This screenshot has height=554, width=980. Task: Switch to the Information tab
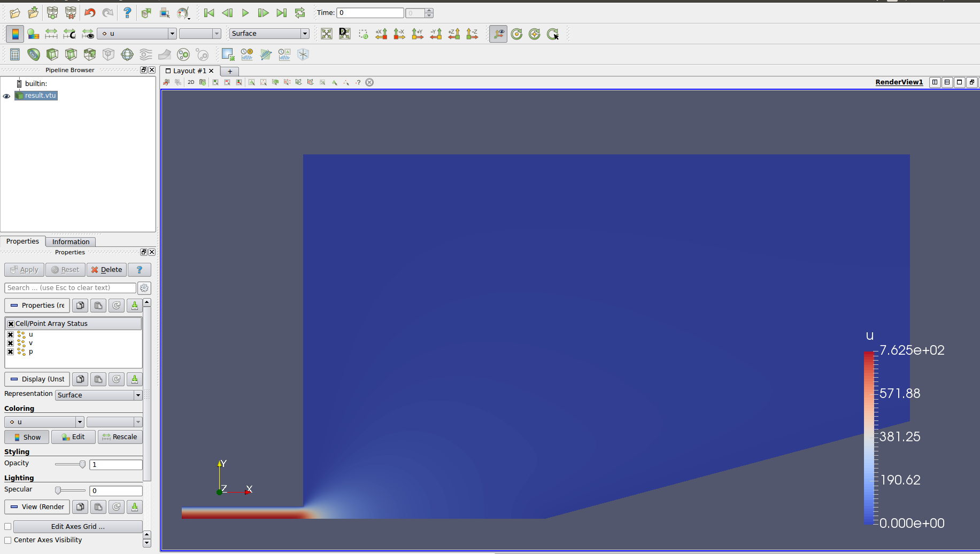tap(71, 241)
